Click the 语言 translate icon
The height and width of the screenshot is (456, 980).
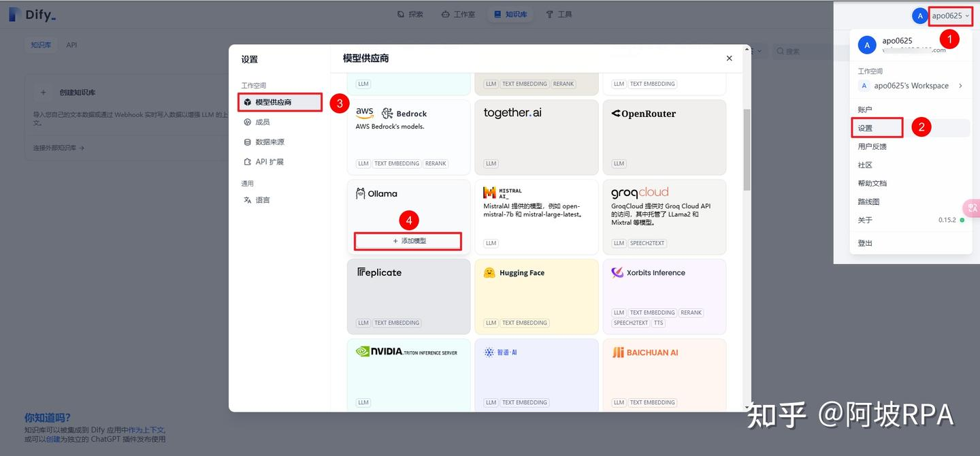point(248,200)
